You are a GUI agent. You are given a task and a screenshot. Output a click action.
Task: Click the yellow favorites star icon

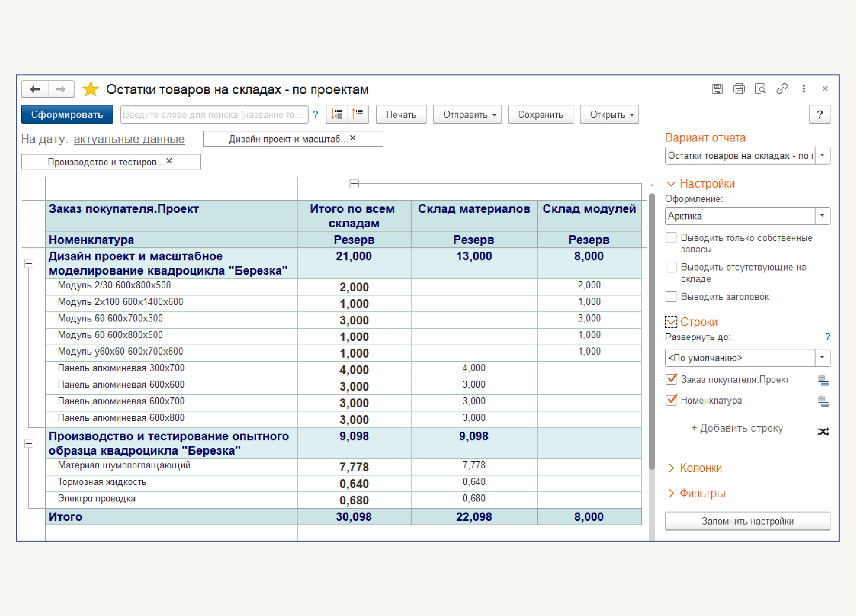91,90
